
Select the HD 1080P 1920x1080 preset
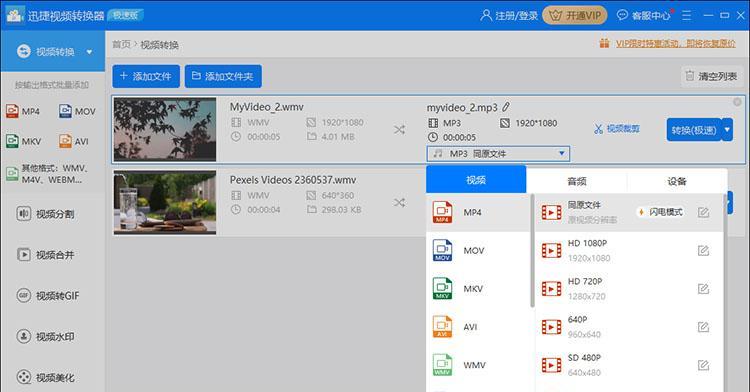pyautogui.click(x=629, y=250)
